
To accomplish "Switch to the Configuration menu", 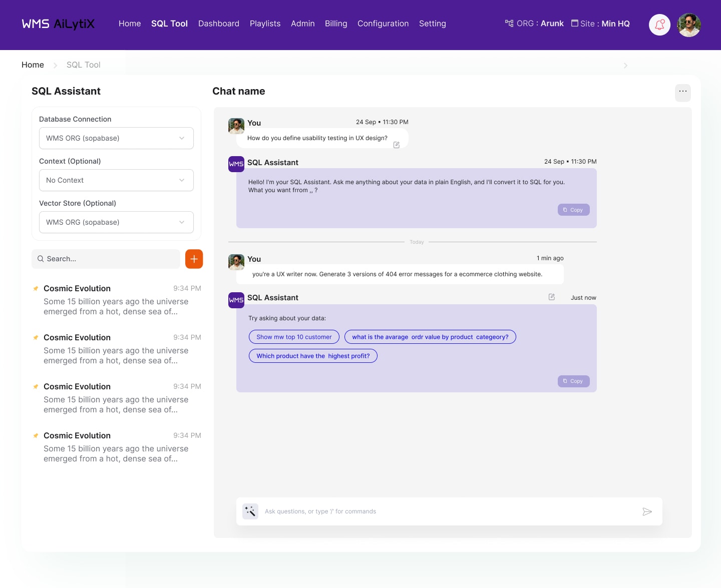I will (383, 24).
